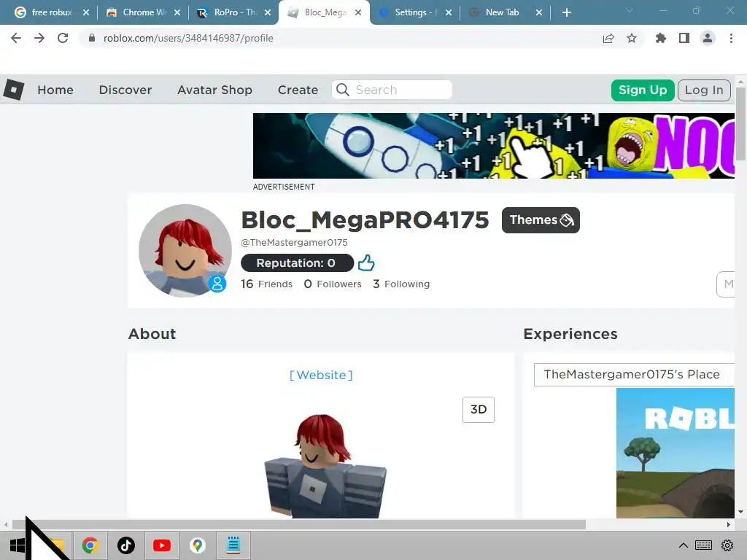The height and width of the screenshot is (560, 747).
Task: Close the 'free robux' tab
Action: pos(86,12)
